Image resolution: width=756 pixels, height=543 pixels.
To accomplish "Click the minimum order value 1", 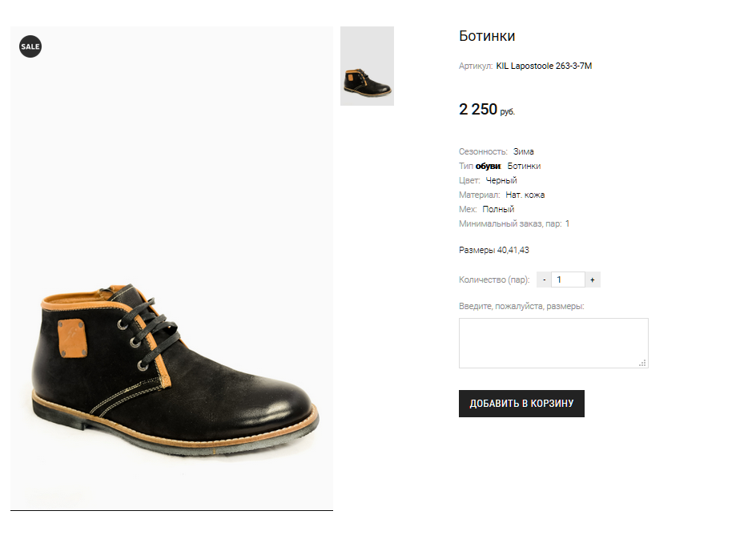I will [x=568, y=223].
